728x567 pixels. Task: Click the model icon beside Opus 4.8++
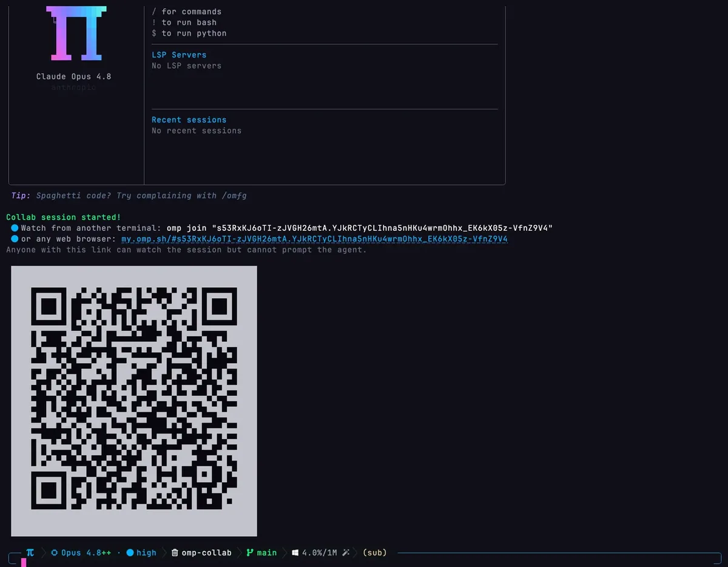tap(55, 553)
